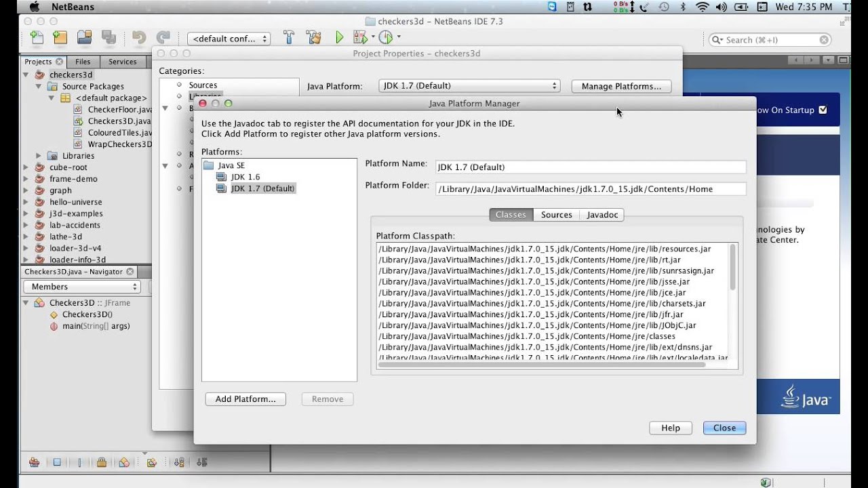Collapse the default package node
The image size is (868, 488).
click(52, 98)
